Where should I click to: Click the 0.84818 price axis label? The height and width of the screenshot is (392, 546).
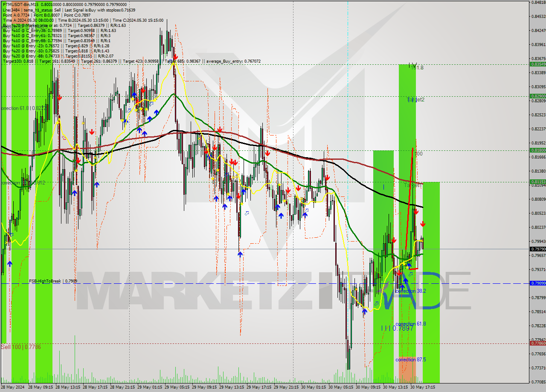(538, 2)
